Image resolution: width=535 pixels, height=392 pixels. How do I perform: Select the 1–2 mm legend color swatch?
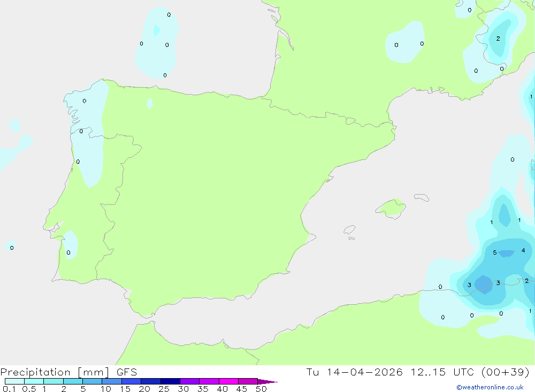click(x=53, y=381)
